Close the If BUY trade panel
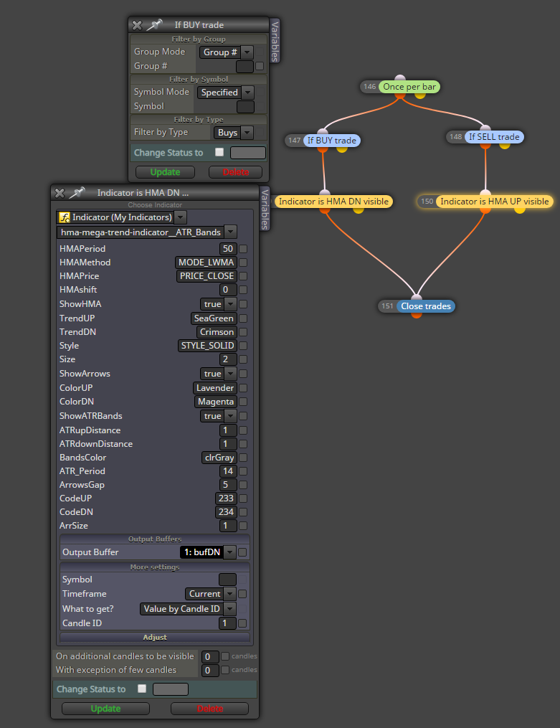This screenshot has width=560, height=728. 137,25
